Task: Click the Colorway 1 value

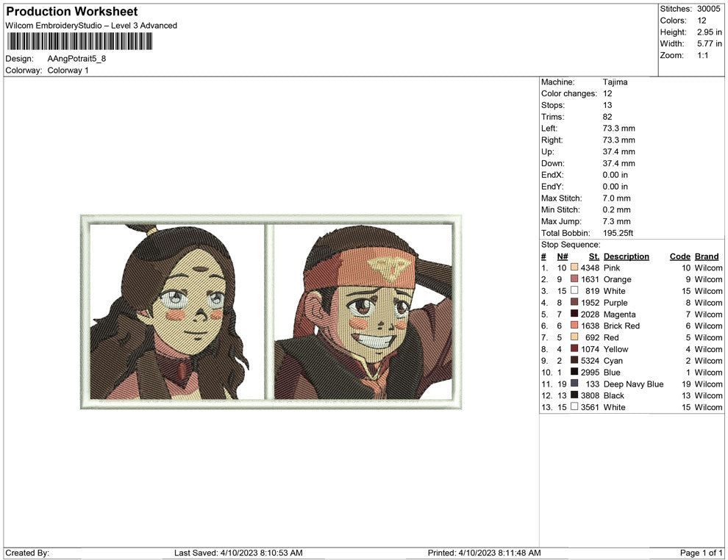Action: [x=68, y=71]
